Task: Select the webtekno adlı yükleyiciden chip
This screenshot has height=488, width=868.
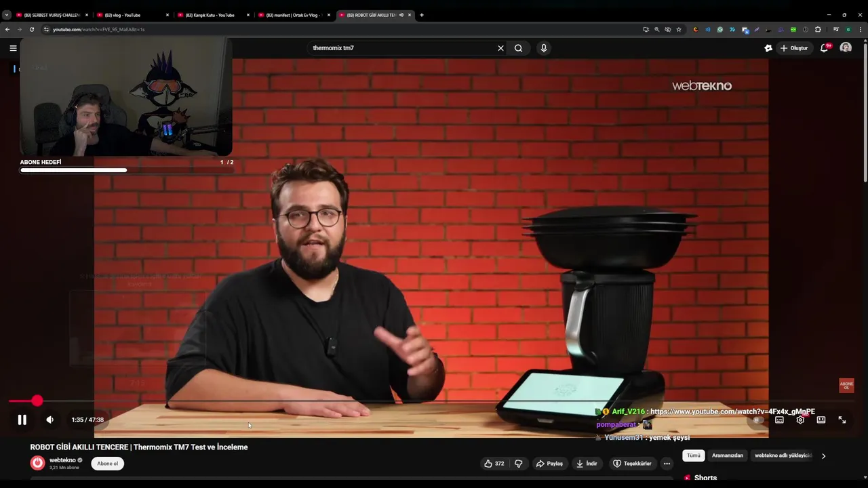Action: click(x=783, y=455)
